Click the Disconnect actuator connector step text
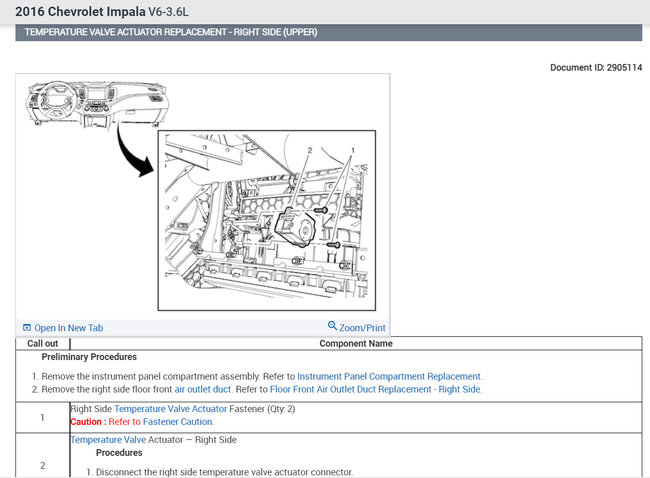 [x=224, y=472]
